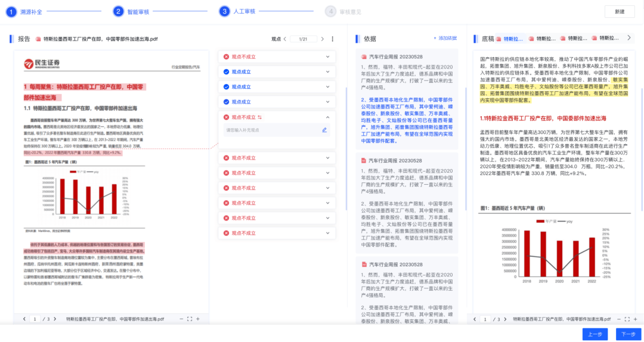
Task: Select step 3 人工审核
Action: (x=237, y=11)
